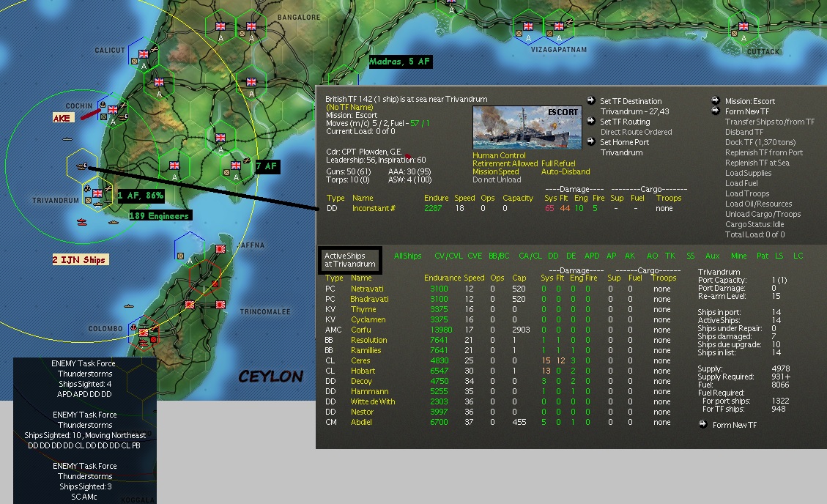
Task: Select the Japanese flag unit near Jaffna
Action: click(220, 248)
